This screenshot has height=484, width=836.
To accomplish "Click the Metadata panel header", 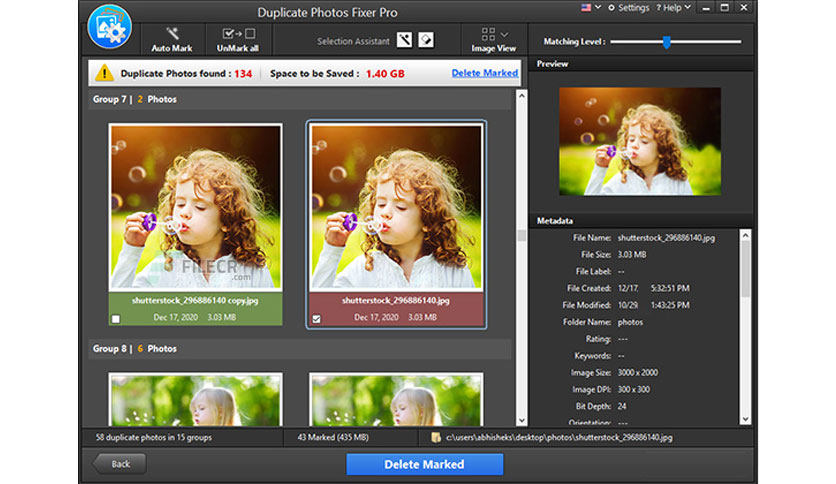I will click(640, 221).
